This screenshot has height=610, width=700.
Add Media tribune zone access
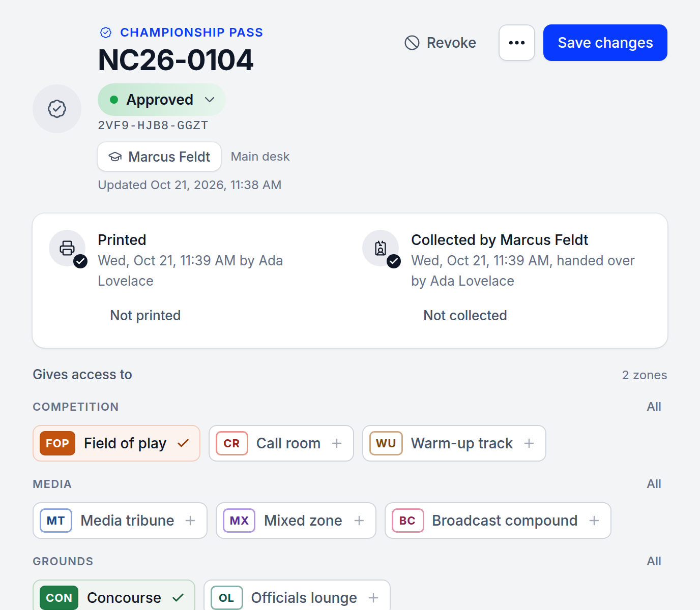tap(120, 521)
